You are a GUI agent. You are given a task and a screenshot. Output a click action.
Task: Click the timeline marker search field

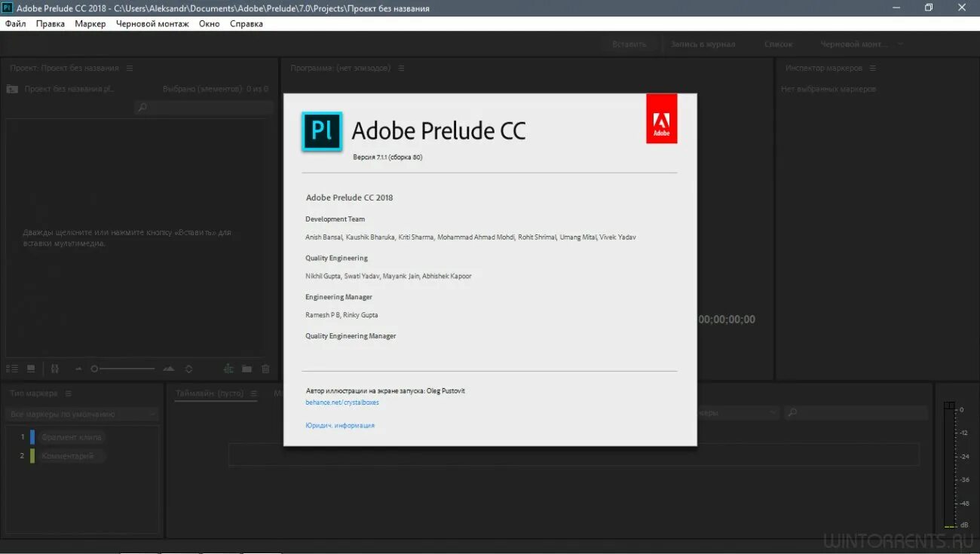pos(856,412)
